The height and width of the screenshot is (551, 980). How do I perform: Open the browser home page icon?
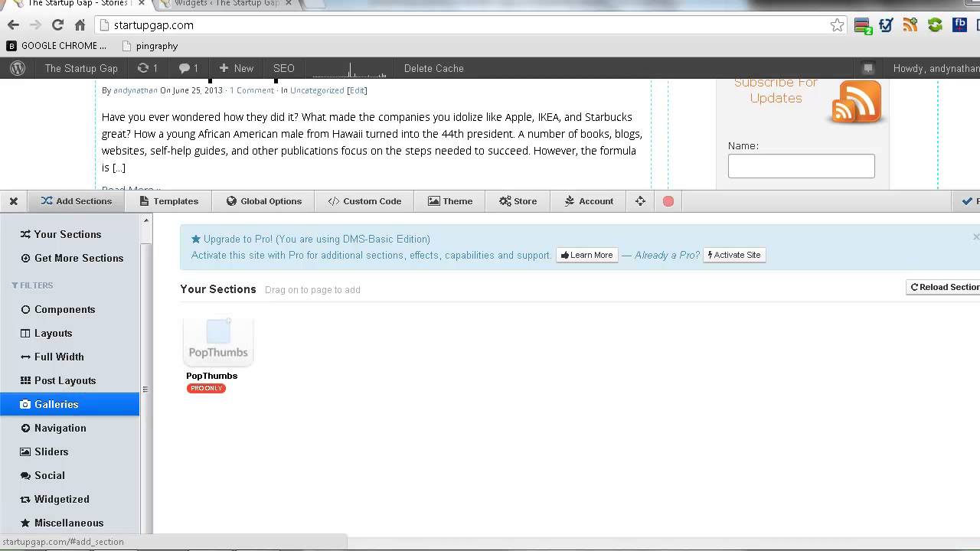pyautogui.click(x=80, y=25)
